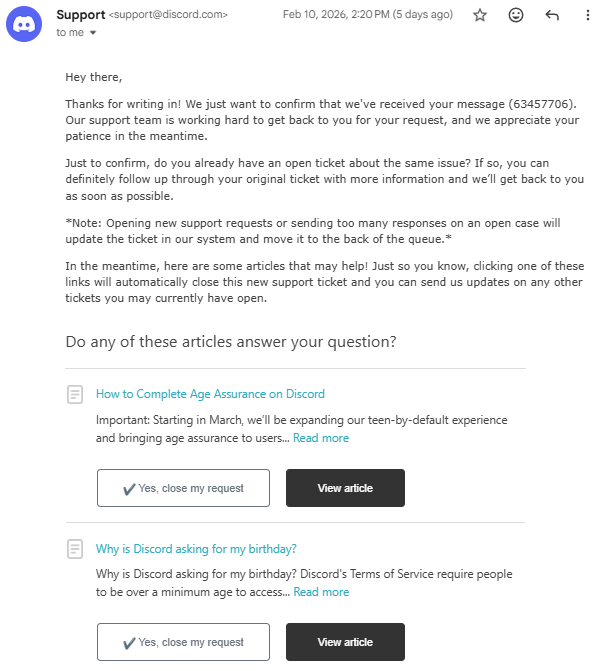This screenshot has width=601, height=671.
Task: Reply to the Support email
Action: pyautogui.click(x=552, y=15)
